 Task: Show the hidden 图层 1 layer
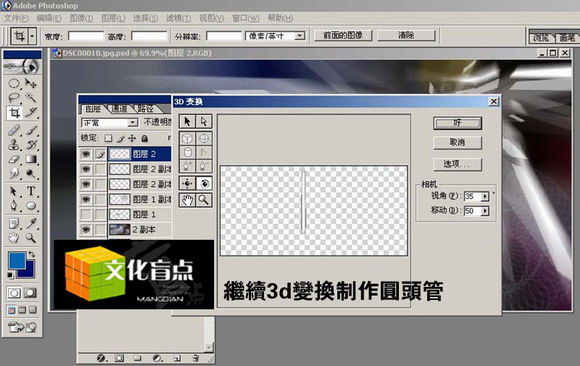(x=86, y=214)
